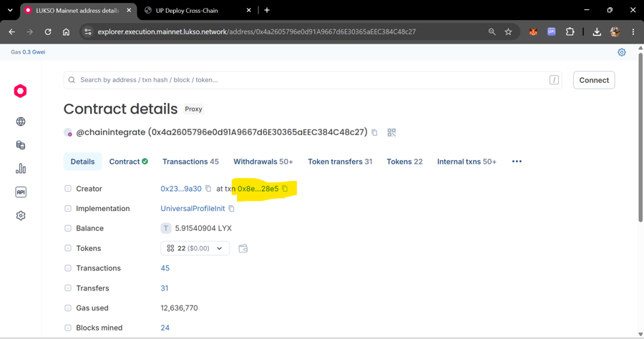Click the zoom magnifier in address bar
The height and width of the screenshot is (339, 644).
coord(492,31)
